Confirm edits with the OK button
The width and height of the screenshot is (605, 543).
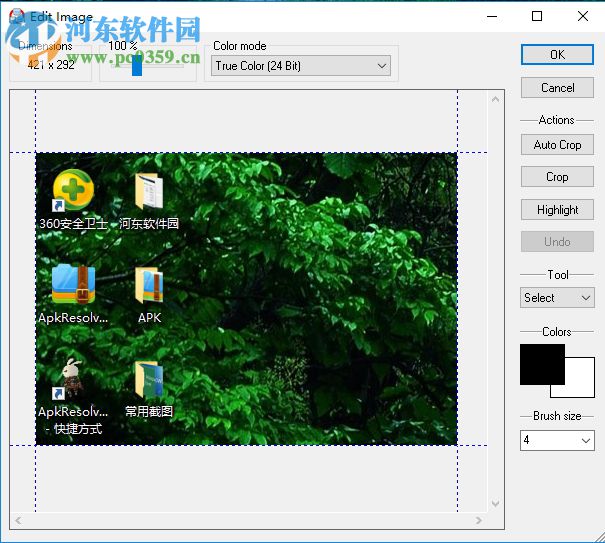[x=557, y=55]
